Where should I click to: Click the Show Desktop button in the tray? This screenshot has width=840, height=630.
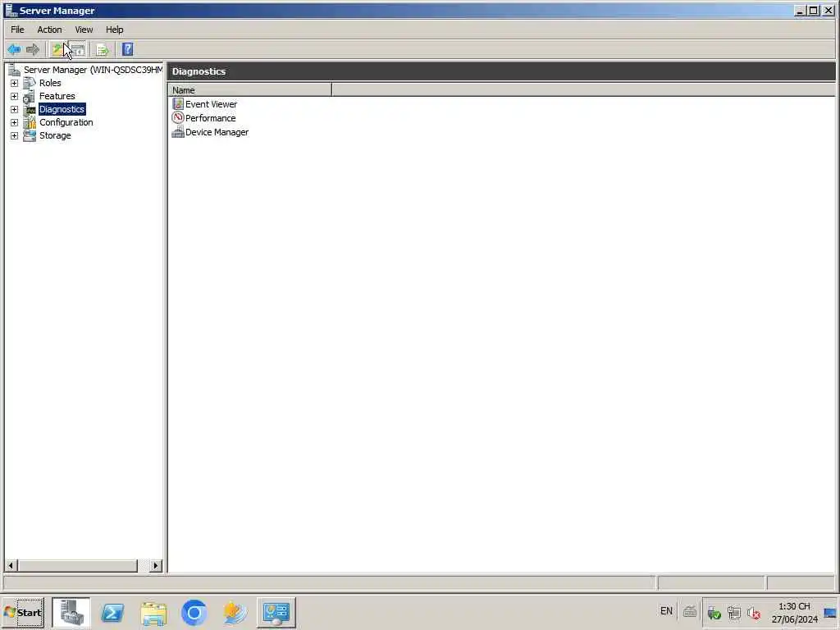[830, 612]
